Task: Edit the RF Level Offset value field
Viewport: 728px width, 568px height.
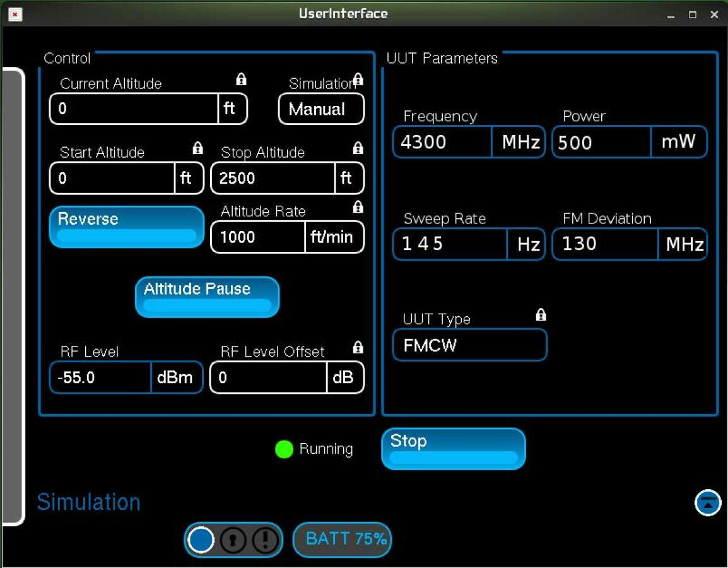Action: (x=269, y=377)
